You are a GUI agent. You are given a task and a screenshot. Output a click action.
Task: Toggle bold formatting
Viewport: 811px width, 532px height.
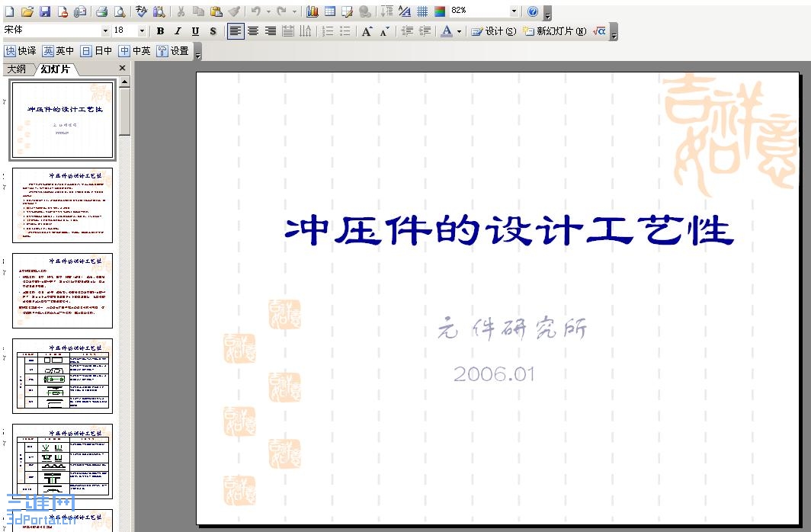tap(160, 31)
